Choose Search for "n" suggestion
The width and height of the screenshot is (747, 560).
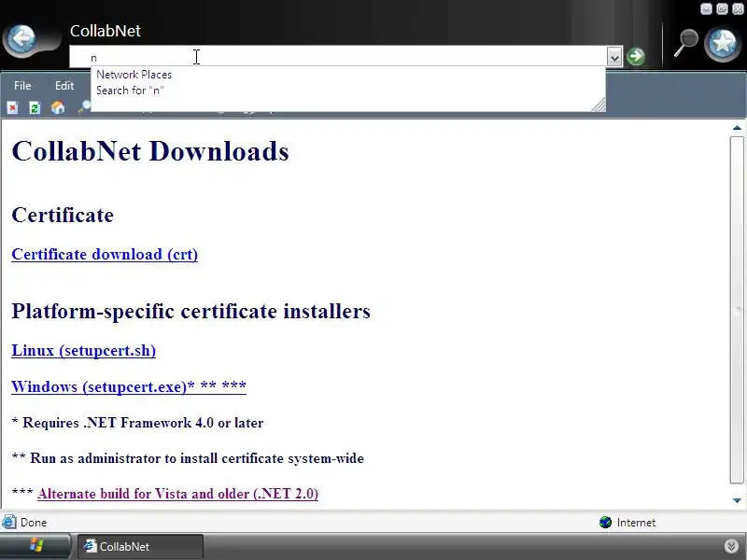point(347,91)
